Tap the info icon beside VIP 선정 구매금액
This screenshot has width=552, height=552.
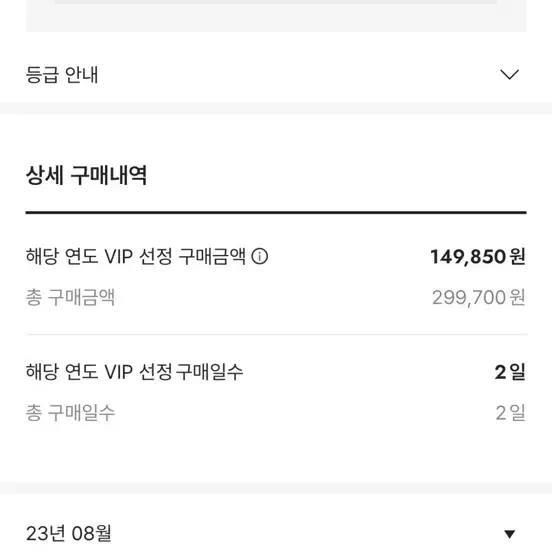(259, 256)
